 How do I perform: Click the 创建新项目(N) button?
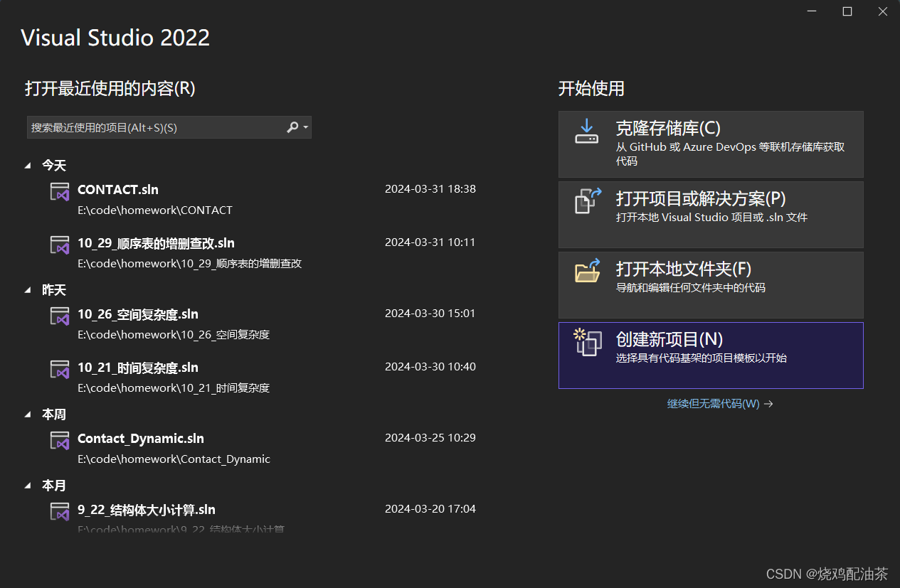point(711,356)
